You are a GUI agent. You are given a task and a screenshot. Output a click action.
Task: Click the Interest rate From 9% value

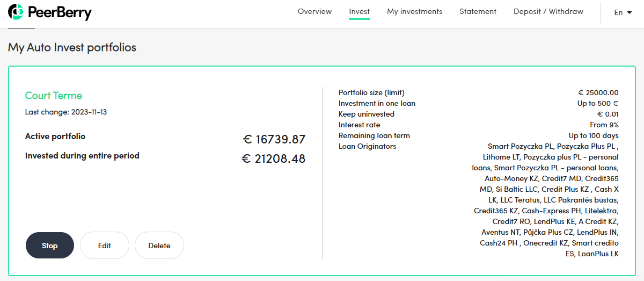pyautogui.click(x=604, y=125)
